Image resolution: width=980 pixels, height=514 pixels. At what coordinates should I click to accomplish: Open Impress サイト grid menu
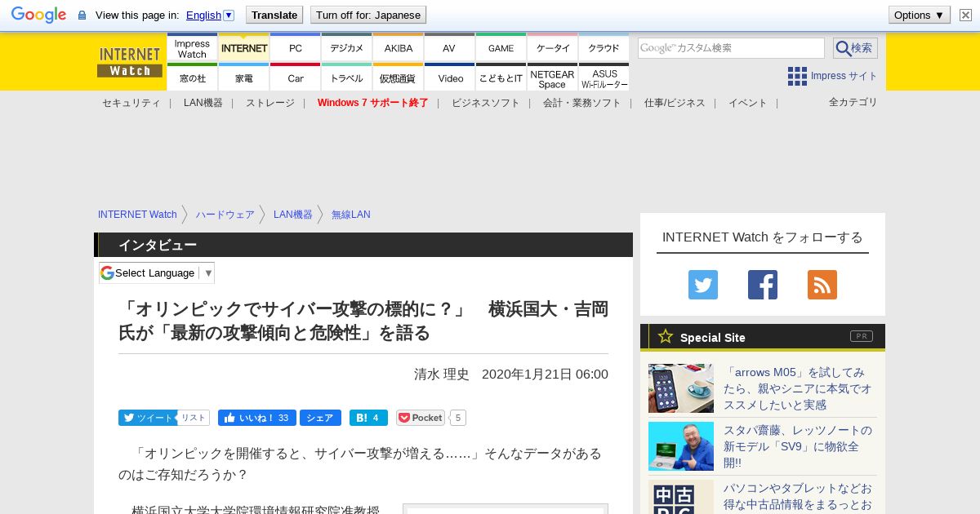coord(832,76)
